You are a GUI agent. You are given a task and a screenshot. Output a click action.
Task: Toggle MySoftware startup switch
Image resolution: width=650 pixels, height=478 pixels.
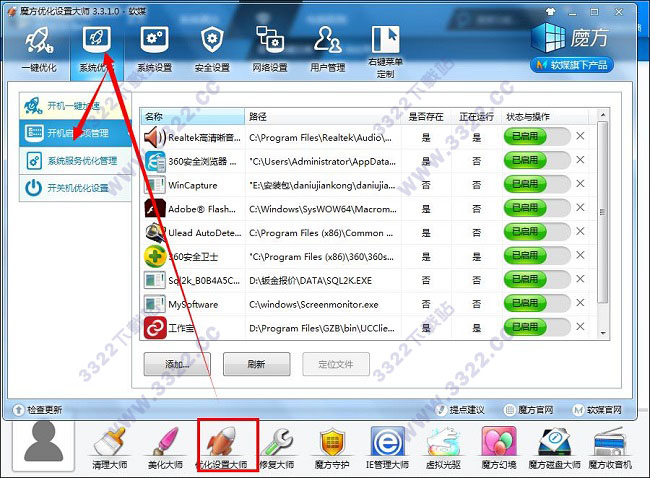[537, 303]
